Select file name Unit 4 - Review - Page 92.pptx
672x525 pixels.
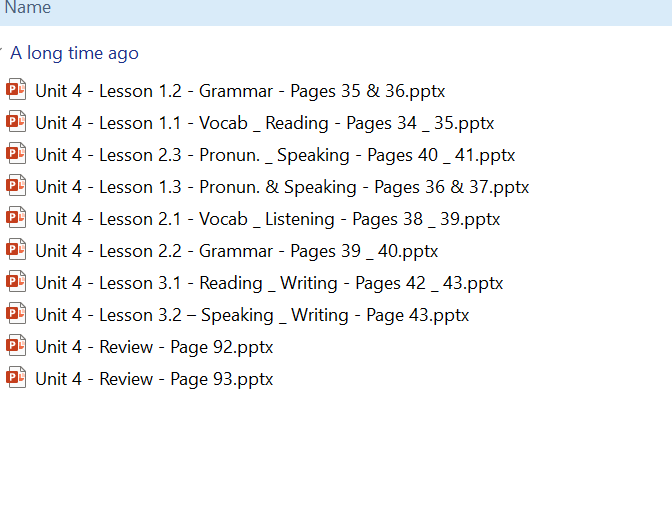pyautogui.click(x=154, y=347)
